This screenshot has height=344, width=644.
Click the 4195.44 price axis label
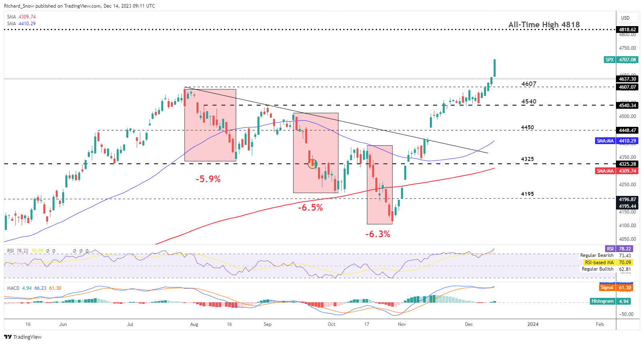click(x=627, y=206)
